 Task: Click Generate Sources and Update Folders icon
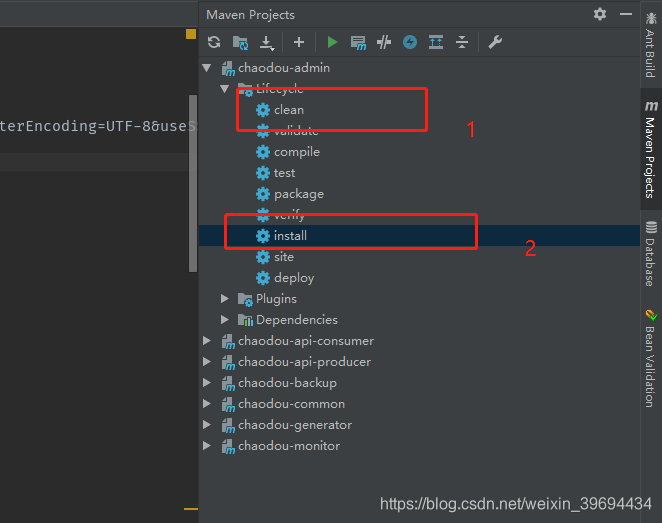[240, 42]
